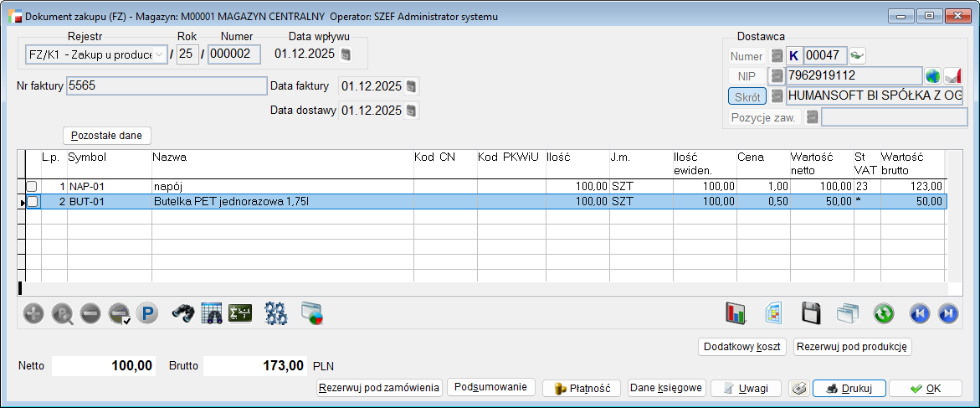Open the sigma calculation tool
Viewport: 980px width, 408px height.
[x=240, y=314]
